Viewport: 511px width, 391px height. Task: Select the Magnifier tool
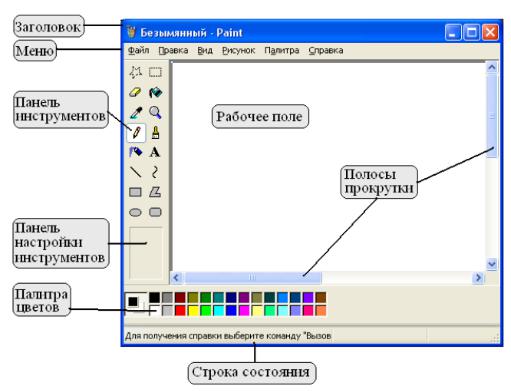point(155,113)
